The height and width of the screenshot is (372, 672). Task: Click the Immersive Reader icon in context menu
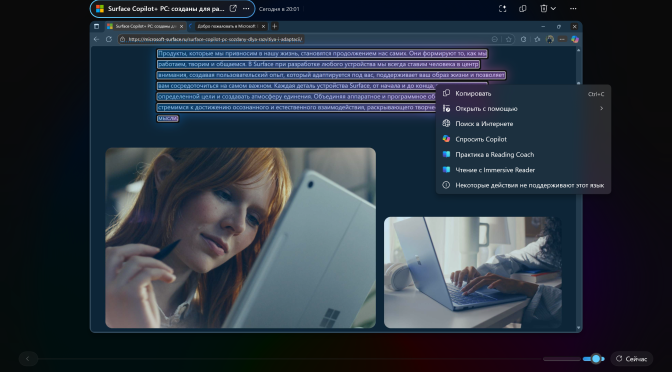tap(446, 170)
